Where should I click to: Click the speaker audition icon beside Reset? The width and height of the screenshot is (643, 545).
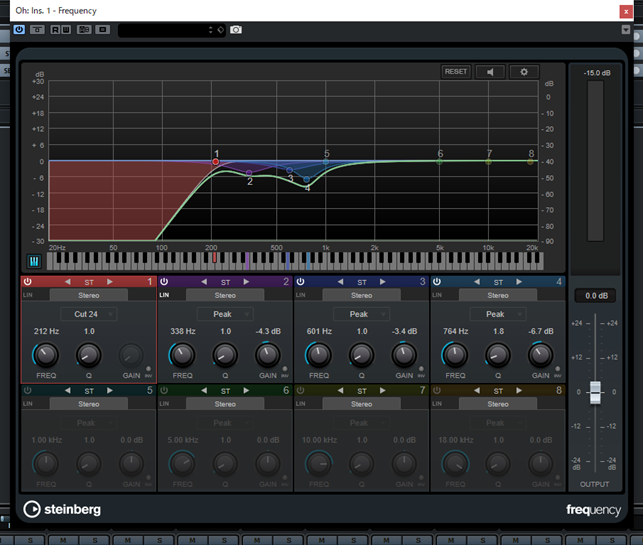pyautogui.click(x=489, y=72)
